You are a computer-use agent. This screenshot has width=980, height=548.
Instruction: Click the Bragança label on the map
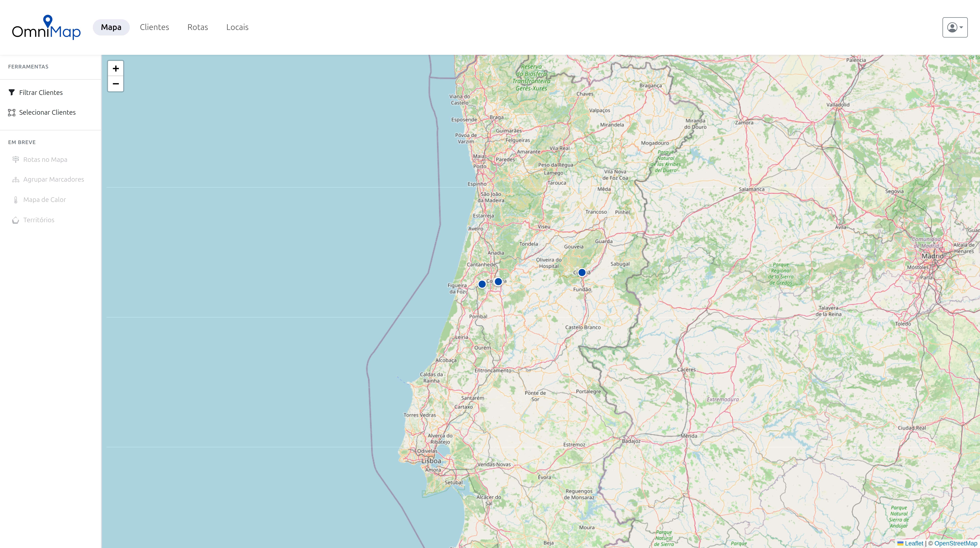[x=650, y=86]
